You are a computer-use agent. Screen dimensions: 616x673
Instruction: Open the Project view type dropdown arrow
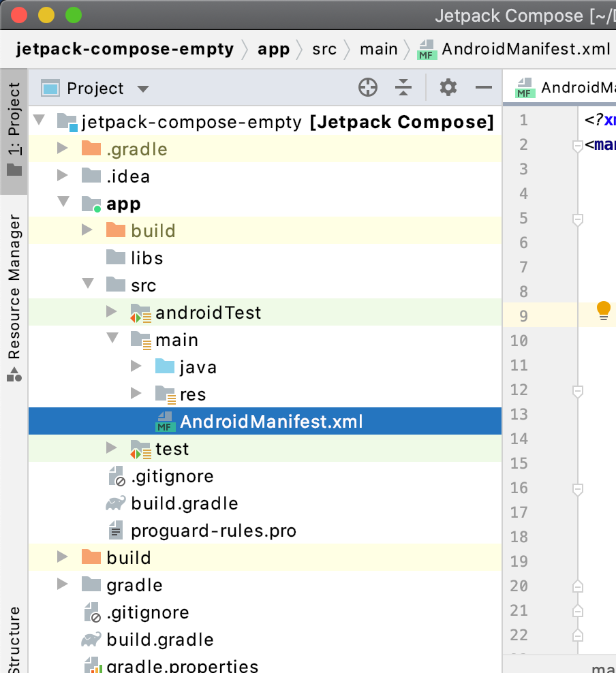tap(143, 89)
